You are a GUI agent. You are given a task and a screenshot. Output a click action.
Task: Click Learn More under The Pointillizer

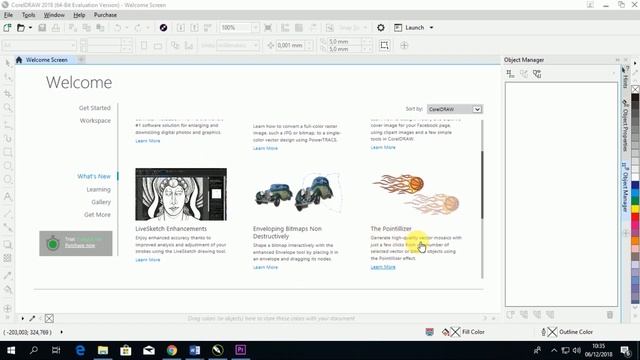pyautogui.click(x=383, y=267)
